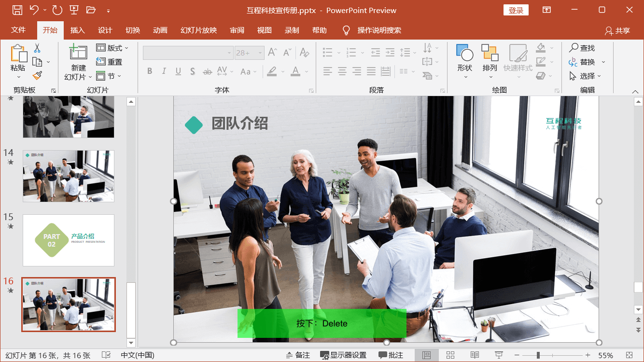Open 显示器设置 display settings
644x362 pixels.
(x=343, y=355)
